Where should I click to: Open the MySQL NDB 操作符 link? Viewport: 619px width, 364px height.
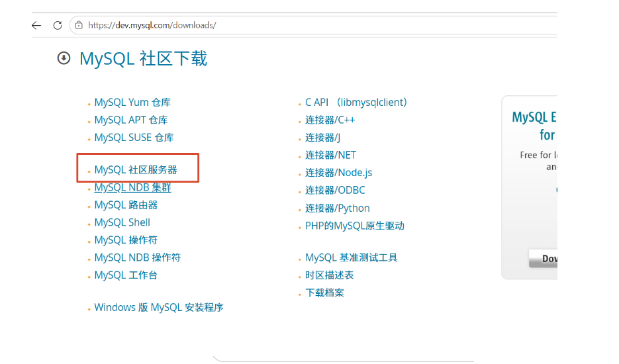[138, 257]
